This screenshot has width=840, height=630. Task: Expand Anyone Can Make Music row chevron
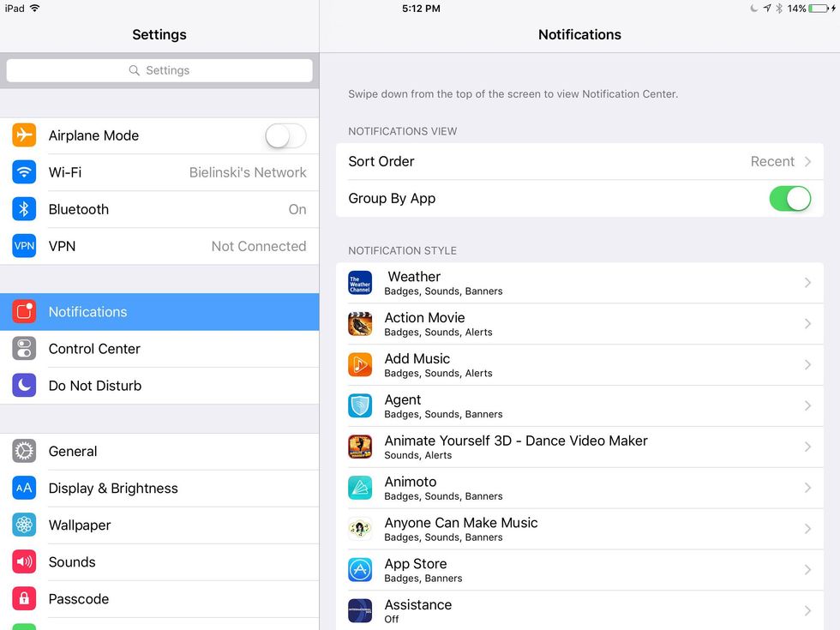807,529
